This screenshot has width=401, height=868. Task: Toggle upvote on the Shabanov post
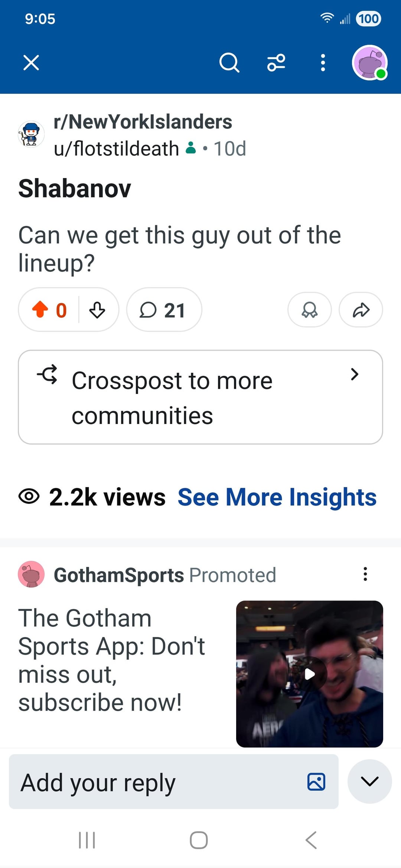[40, 310]
